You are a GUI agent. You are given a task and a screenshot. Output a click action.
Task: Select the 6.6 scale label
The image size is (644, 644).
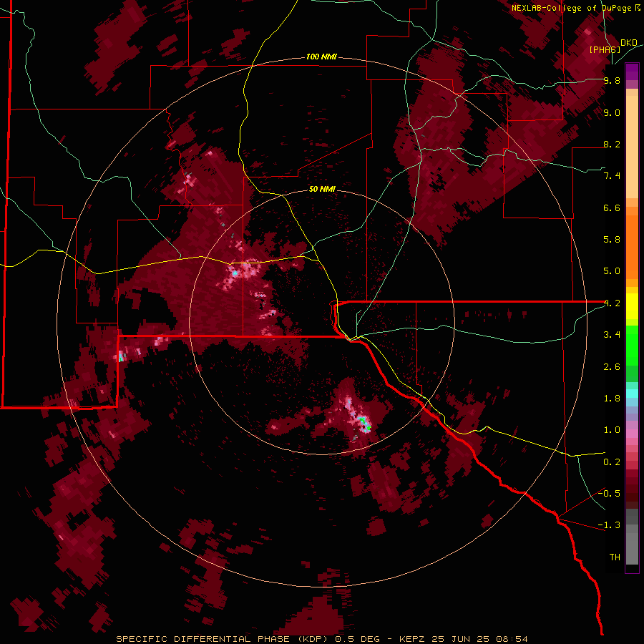pos(612,208)
